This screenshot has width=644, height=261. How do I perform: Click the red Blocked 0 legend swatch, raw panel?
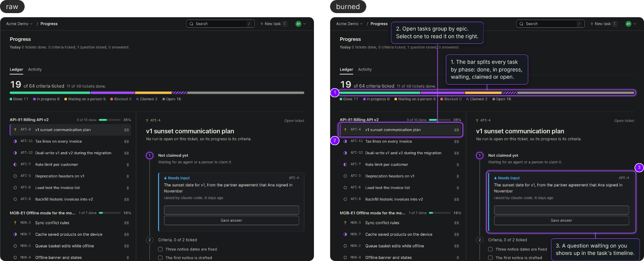point(112,99)
